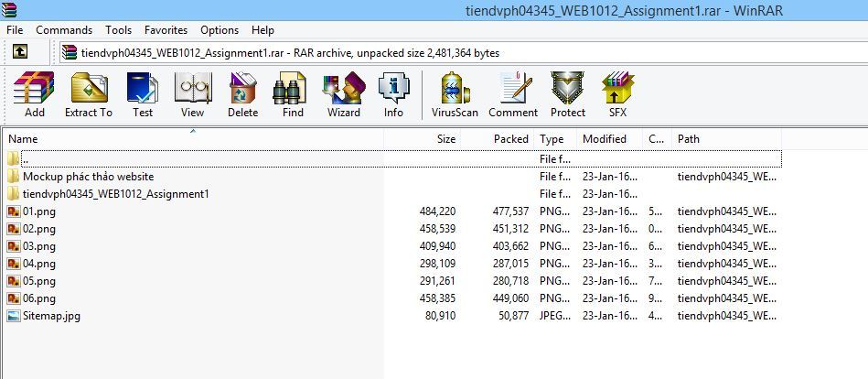Click the tiendvph04345_WEB1012_Assignment1 folder icon

[14, 194]
